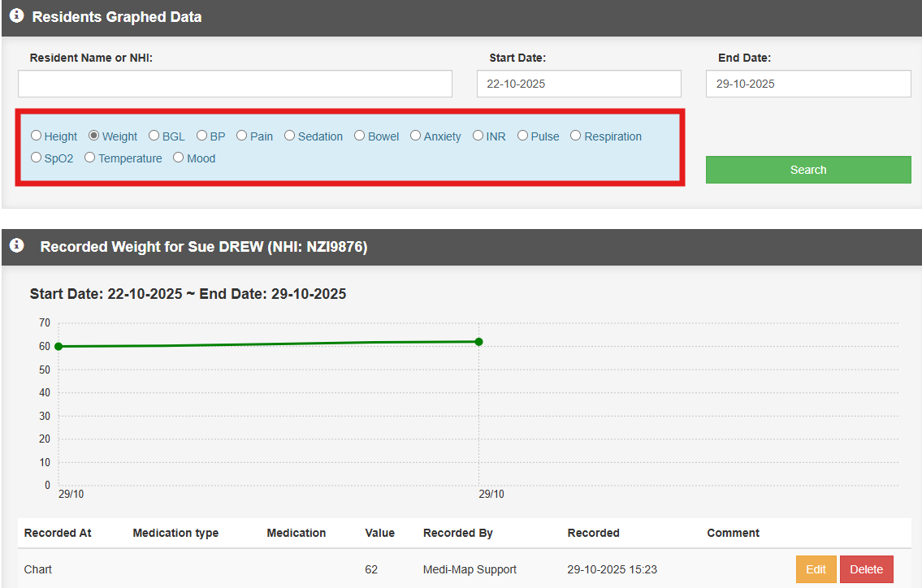922x588 pixels.
Task: Pick the Mood radio option
Action: (x=179, y=158)
